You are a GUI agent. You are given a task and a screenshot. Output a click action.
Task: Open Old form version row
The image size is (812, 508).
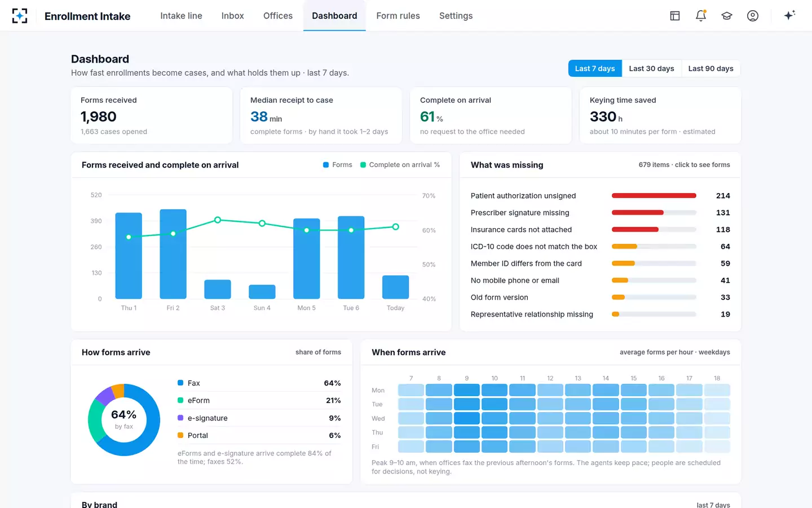(x=601, y=297)
